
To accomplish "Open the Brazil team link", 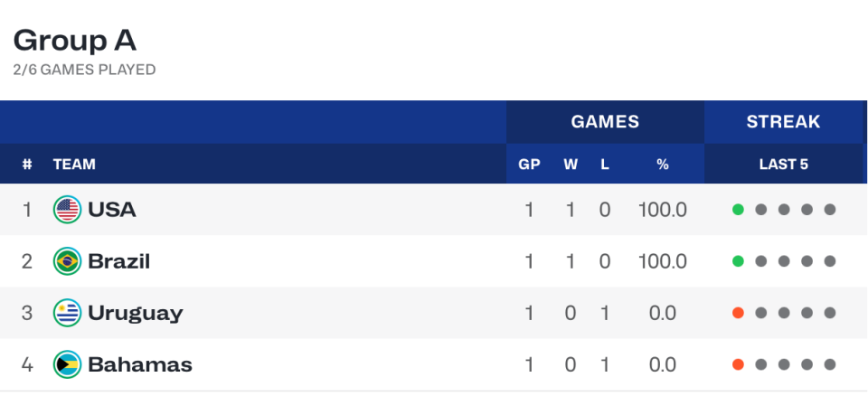I will pos(118,261).
